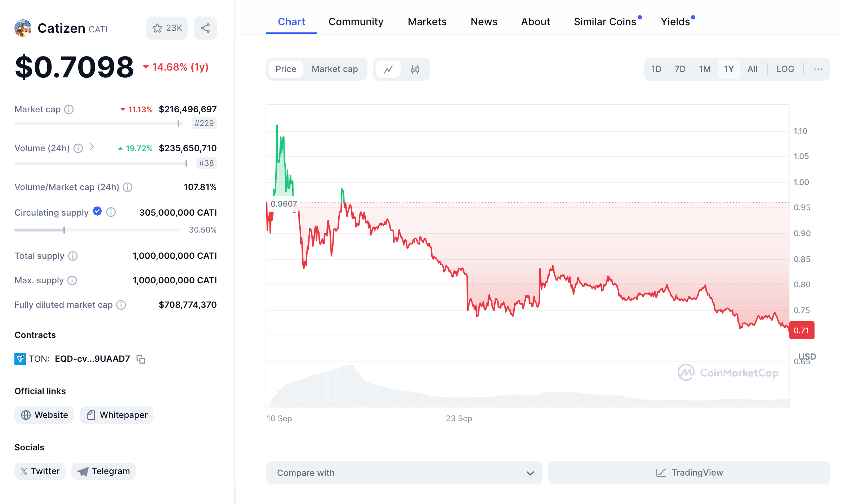Switch to candlestick chart view
843x504 pixels.
click(415, 69)
